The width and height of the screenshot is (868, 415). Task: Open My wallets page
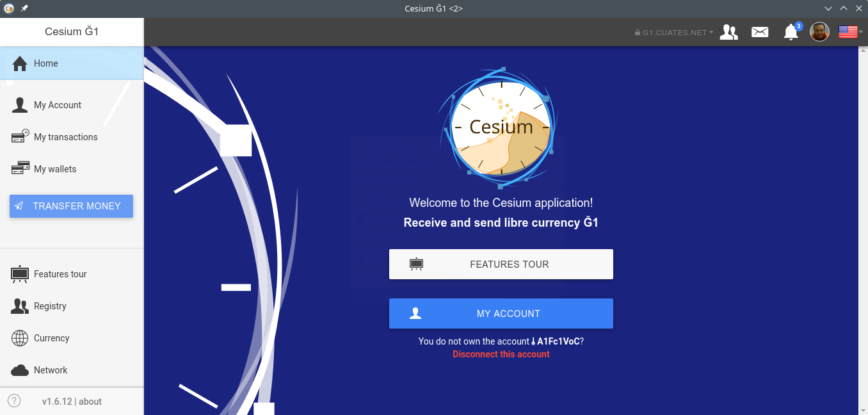point(72,169)
